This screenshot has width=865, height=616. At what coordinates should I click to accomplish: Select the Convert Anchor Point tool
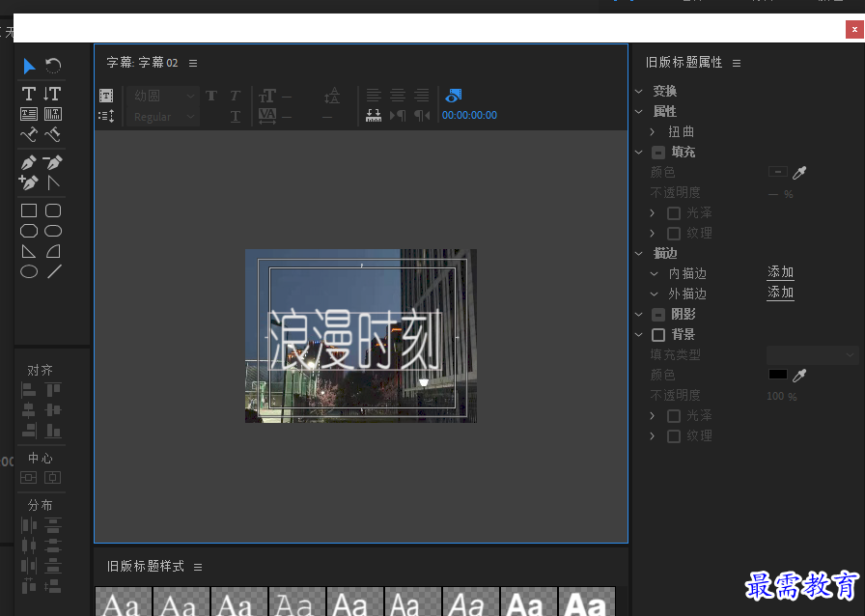tap(53, 182)
